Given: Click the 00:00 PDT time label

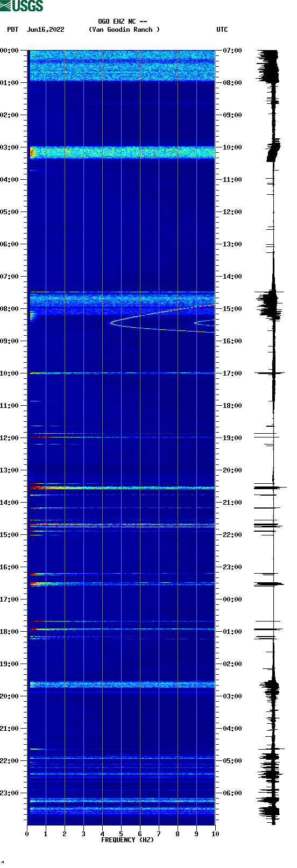Looking at the screenshot, I should 9,51.
